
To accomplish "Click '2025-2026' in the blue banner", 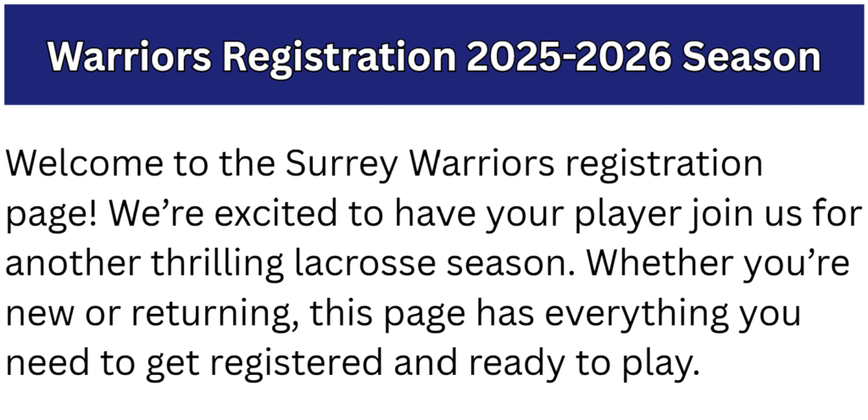I will coord(569,57).
